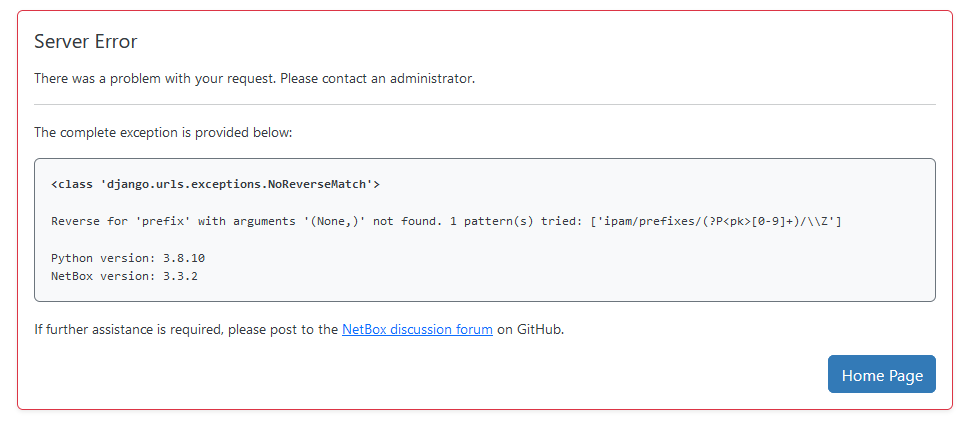964x427 pixels.
Task: Click empty space inside the exception box
Action: (700, 267)
